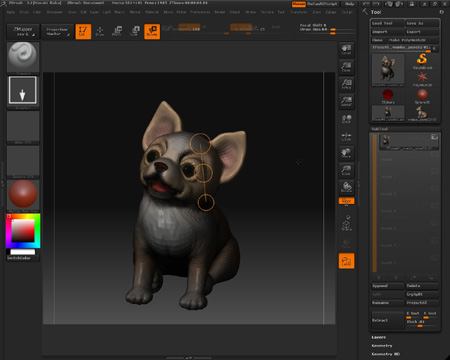This screenshot has height=360, width=450.
Task: Click the Frame mesh icon below Xyz
Action: pyautogui.click(x=347, y=223)
